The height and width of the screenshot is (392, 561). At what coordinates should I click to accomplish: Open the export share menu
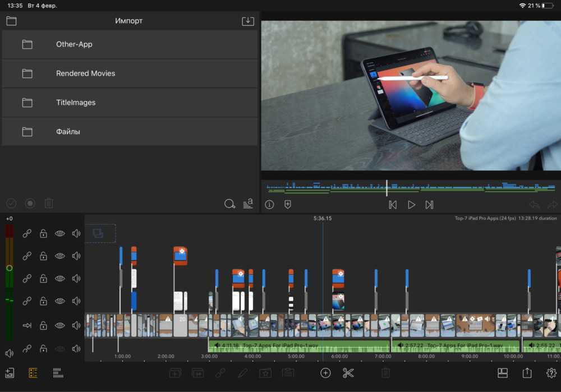(x=527, y=373)
